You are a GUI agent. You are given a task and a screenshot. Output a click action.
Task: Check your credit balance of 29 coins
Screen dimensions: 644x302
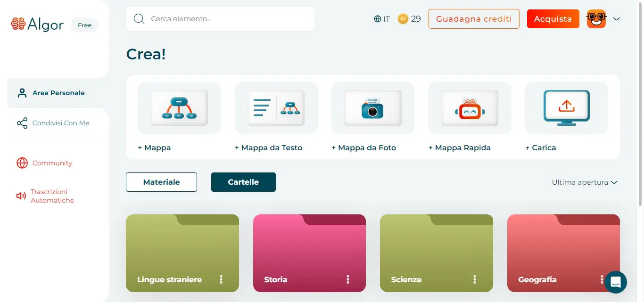pos(409,18)
